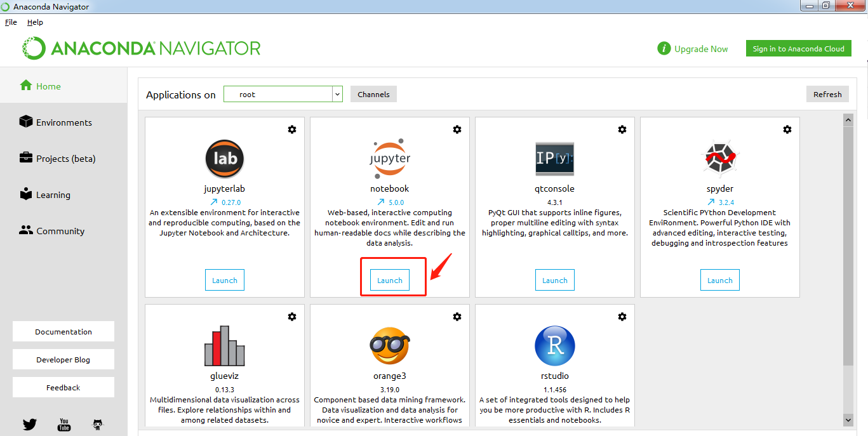Sign in to Anaconda Cloud
868x436 pixels.
(x=798, y=48)
